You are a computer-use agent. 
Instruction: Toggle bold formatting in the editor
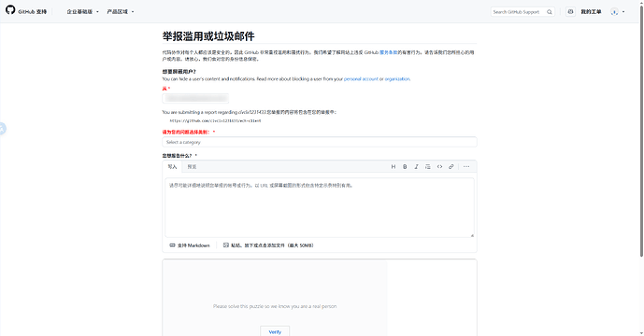point(405,166)
